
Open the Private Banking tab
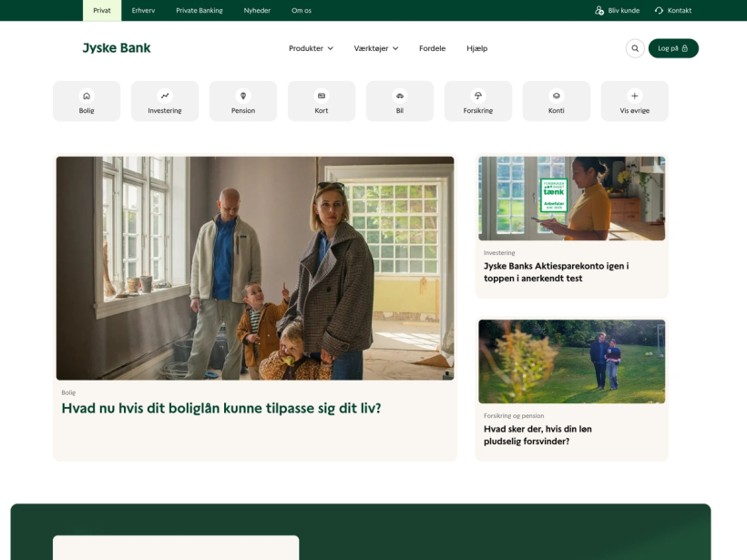[x=200, y=11]
